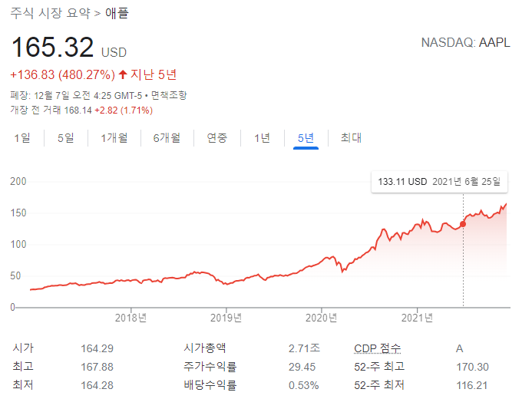
Task: Click the 면책조항 disclaimer link
Action: (x=169, y=95)
